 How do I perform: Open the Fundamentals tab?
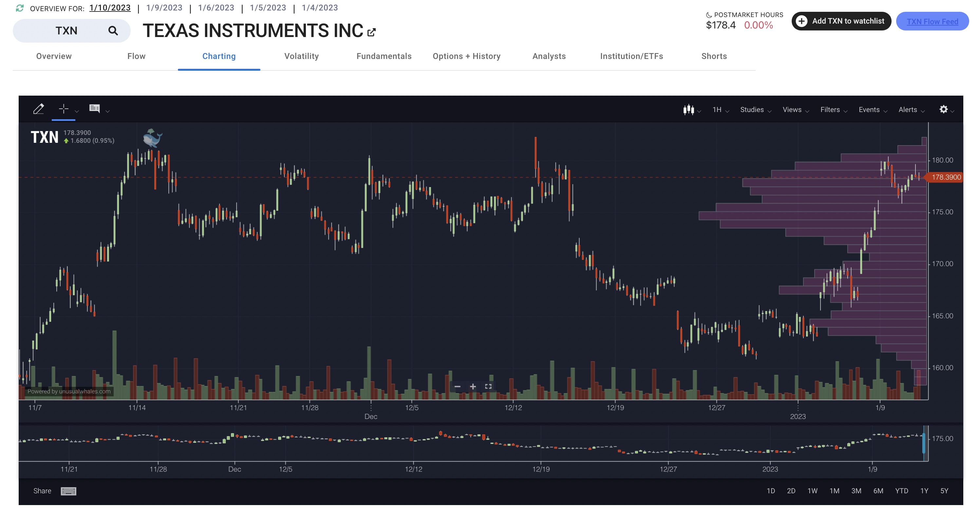pos(384,56)
